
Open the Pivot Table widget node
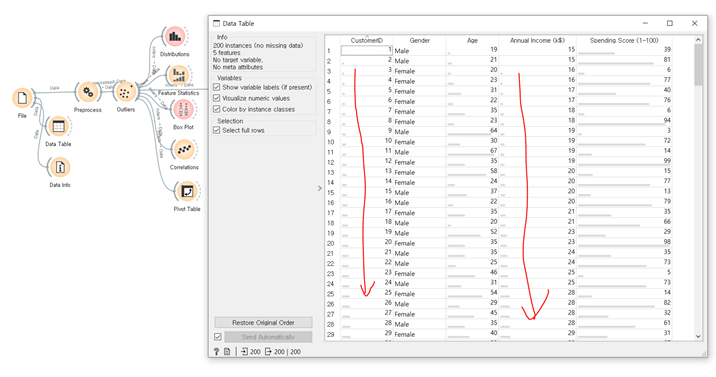[187, 191]
